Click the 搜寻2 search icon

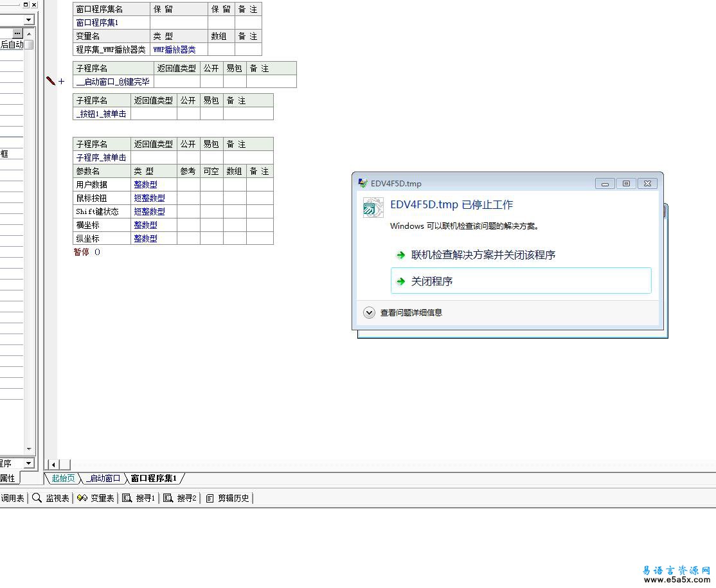tap(168, 498)
